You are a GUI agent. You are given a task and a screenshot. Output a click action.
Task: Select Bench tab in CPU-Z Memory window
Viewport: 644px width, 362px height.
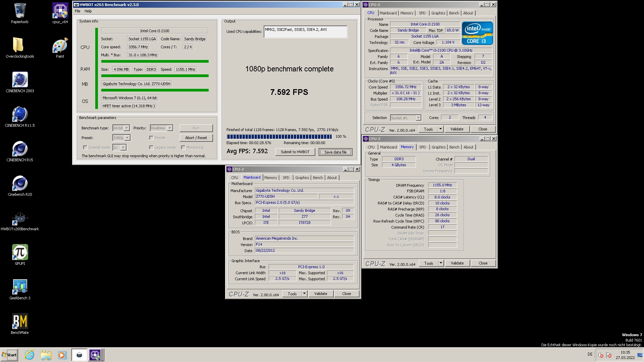(x=454, y=147)
